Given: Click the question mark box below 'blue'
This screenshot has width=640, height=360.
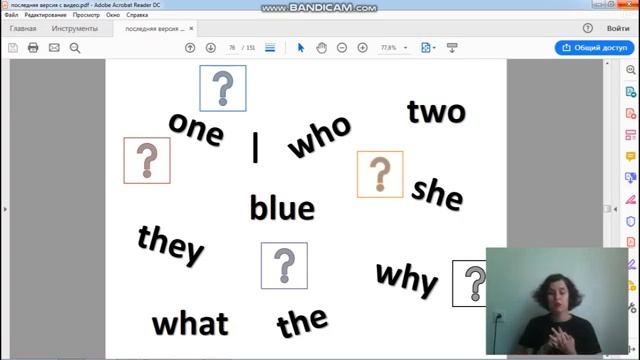Looking at the screenshot, I should coord(284,266).
